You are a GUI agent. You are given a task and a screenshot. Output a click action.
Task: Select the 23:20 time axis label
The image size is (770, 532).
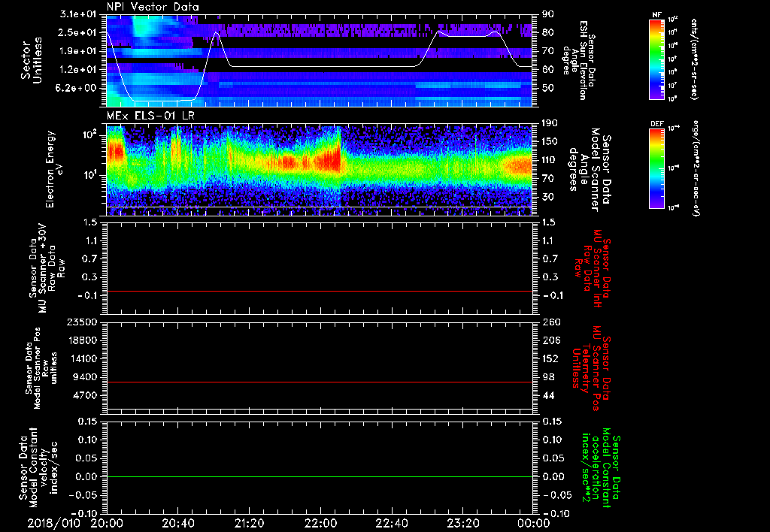click(x=462, y=522)
